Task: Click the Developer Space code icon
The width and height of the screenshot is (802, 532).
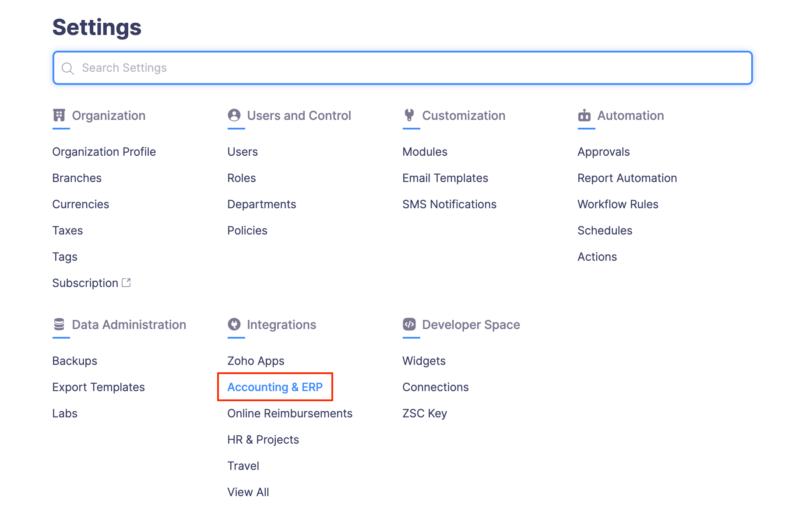Action: click(410, 324)
